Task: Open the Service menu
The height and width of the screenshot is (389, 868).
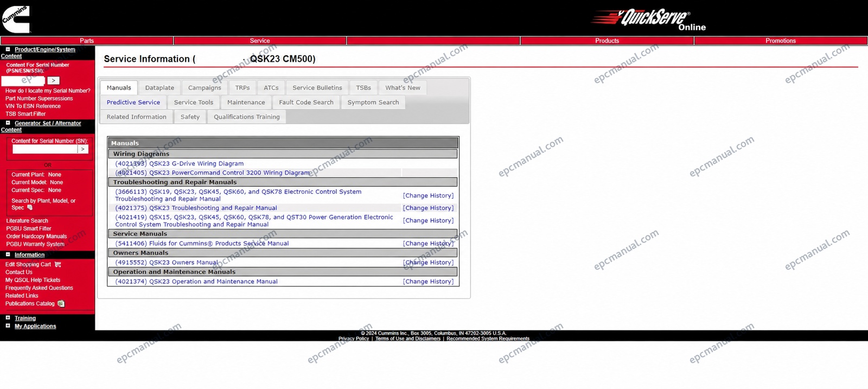Action: point(260,41)
